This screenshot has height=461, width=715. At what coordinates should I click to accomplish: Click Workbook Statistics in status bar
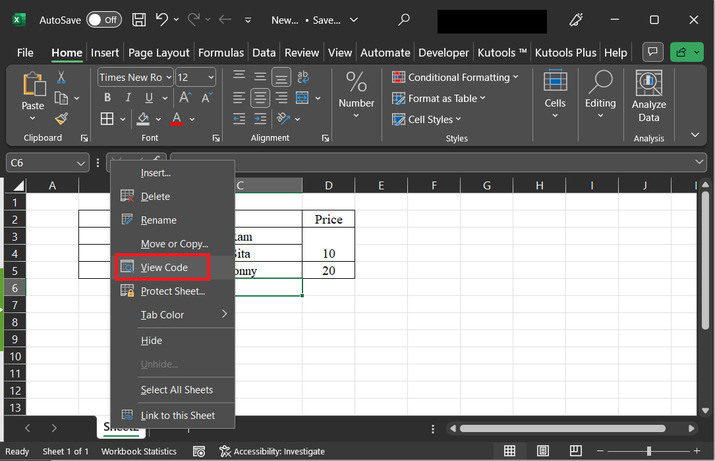click(x=138, y=452)
